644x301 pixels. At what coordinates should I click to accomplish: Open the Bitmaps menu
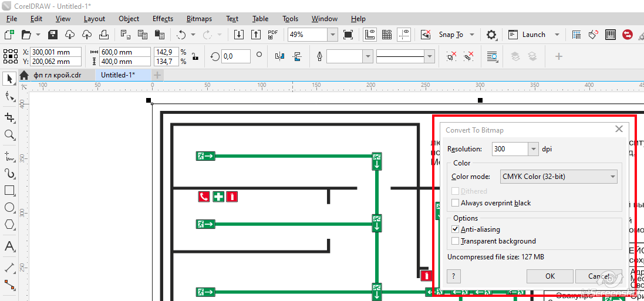(x=199, y=19)
